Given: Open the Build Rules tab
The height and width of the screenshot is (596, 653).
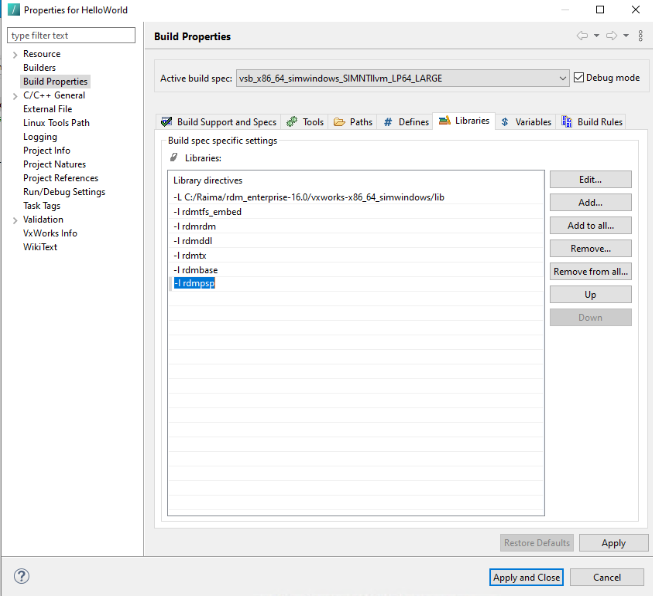Looking at the screenshot, I should pyautogui.click(x=592, y=122).
